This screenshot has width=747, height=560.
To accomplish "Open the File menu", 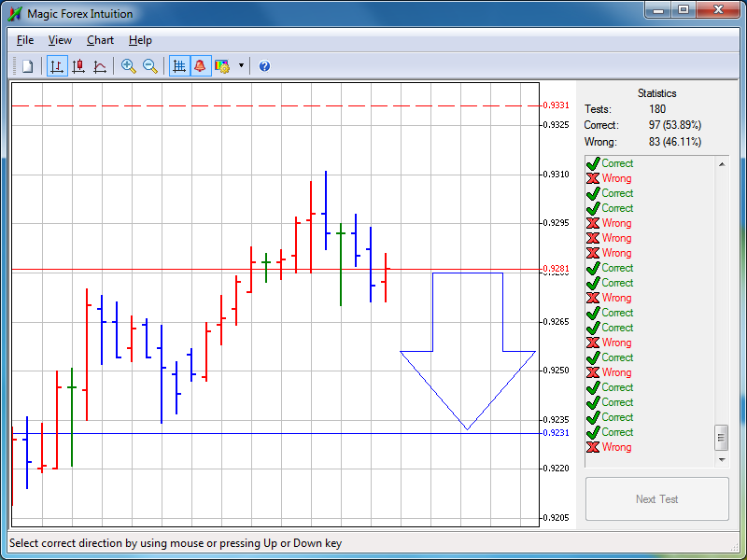I will 25,40.
